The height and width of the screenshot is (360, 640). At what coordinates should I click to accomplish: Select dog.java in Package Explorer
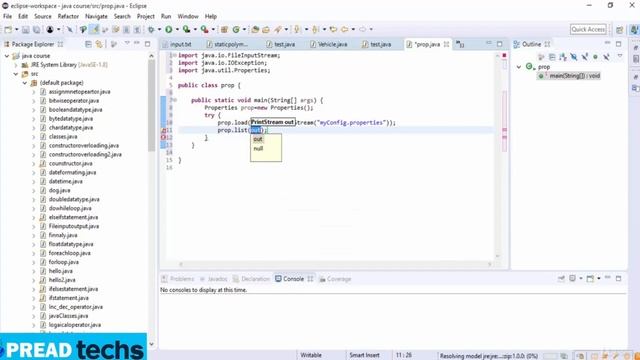(x=59, y=190)
